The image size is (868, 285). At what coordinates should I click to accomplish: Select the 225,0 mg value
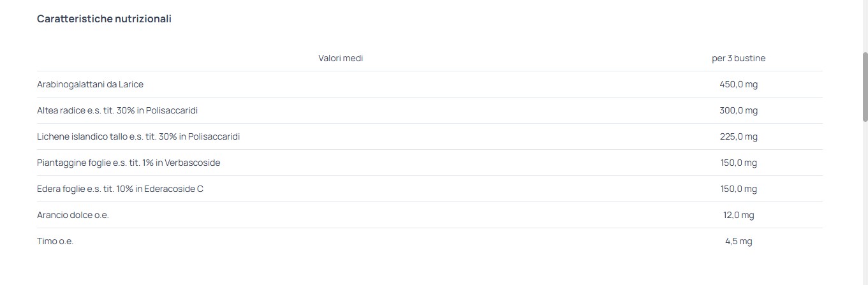tap(739, 136)
